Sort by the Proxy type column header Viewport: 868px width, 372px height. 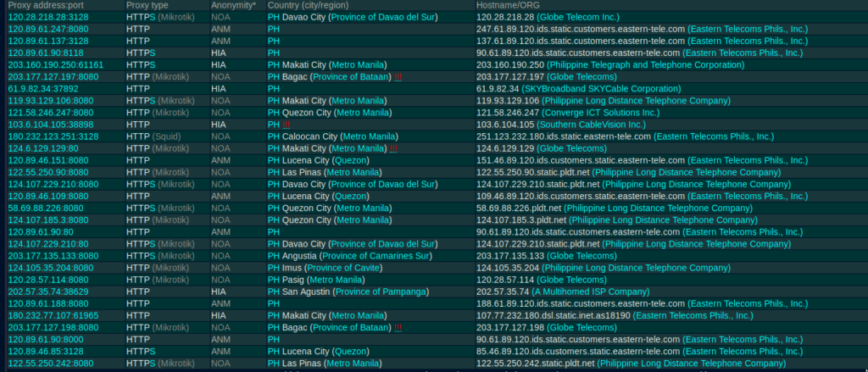148,5
